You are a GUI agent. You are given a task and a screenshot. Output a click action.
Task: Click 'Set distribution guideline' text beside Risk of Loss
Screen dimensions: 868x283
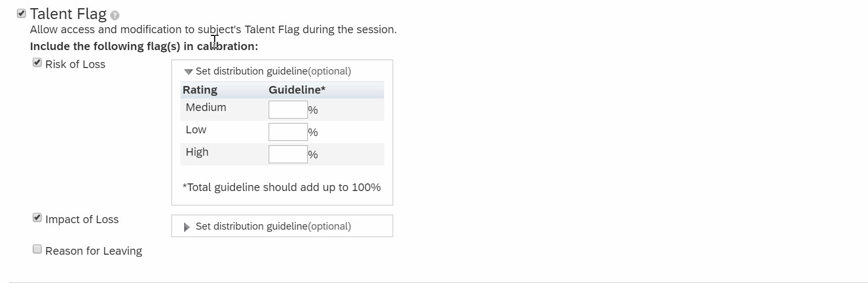[252, 71]
